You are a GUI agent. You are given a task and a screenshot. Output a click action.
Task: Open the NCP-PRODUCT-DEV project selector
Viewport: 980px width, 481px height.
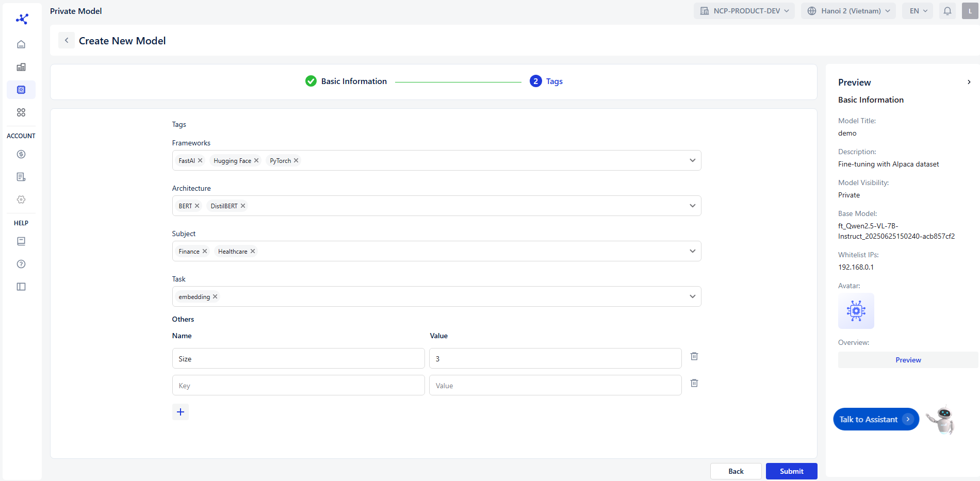coord(744,11)
